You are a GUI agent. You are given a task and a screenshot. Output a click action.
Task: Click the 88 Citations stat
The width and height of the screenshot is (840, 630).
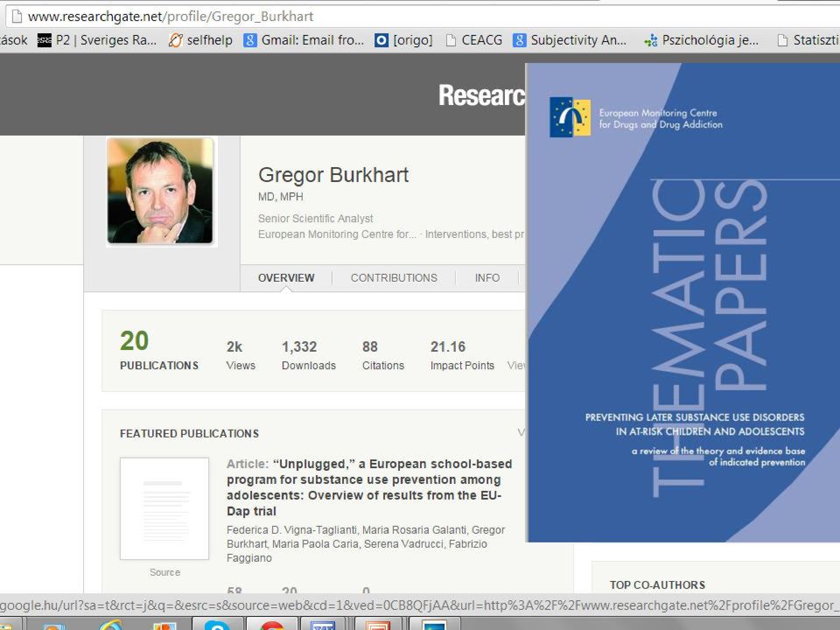coord(383,356)
